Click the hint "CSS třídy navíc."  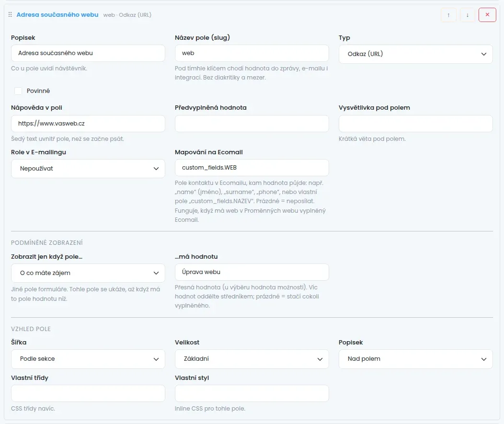tap(33, 409)
